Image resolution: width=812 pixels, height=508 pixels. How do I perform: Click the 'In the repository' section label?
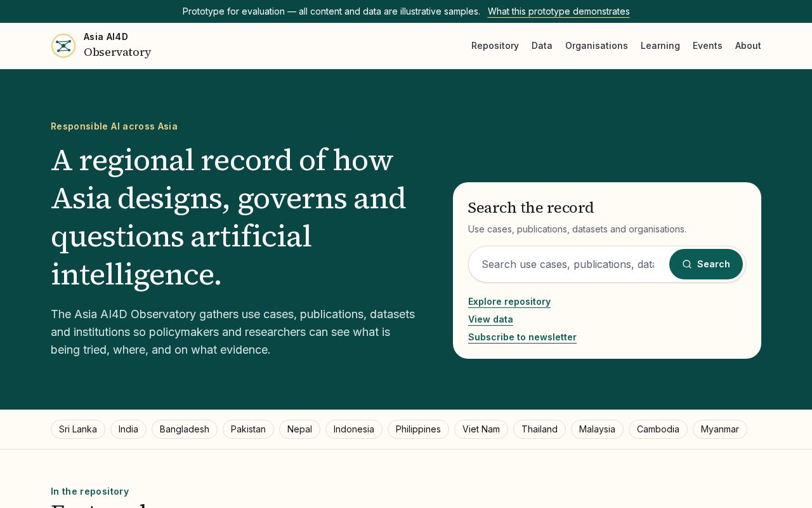tap(89, 491)
